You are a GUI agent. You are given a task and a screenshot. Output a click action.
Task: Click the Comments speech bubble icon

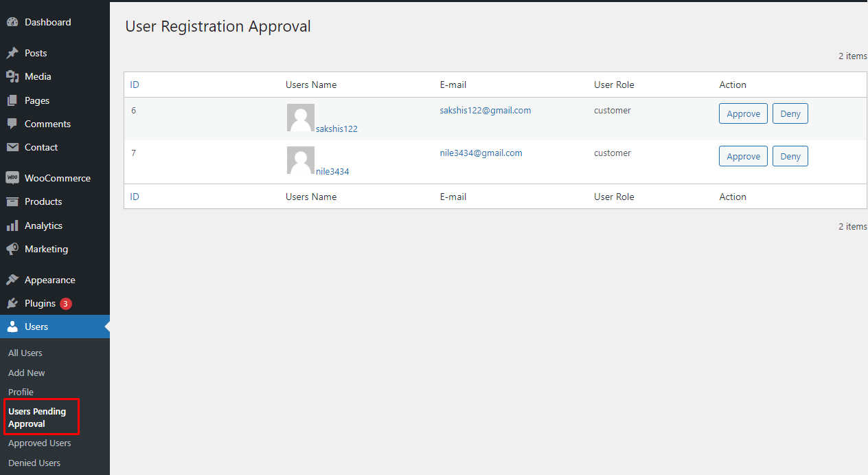click(12, 124)
